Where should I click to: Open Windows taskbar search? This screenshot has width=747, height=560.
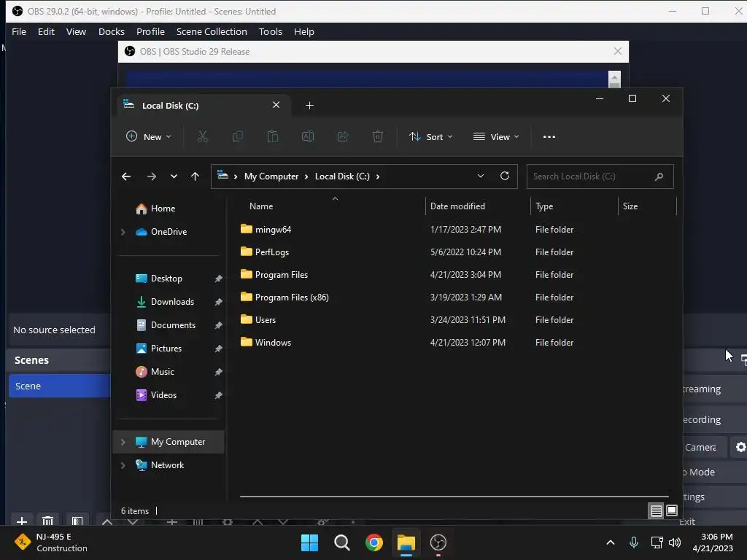tap(341, 542)
